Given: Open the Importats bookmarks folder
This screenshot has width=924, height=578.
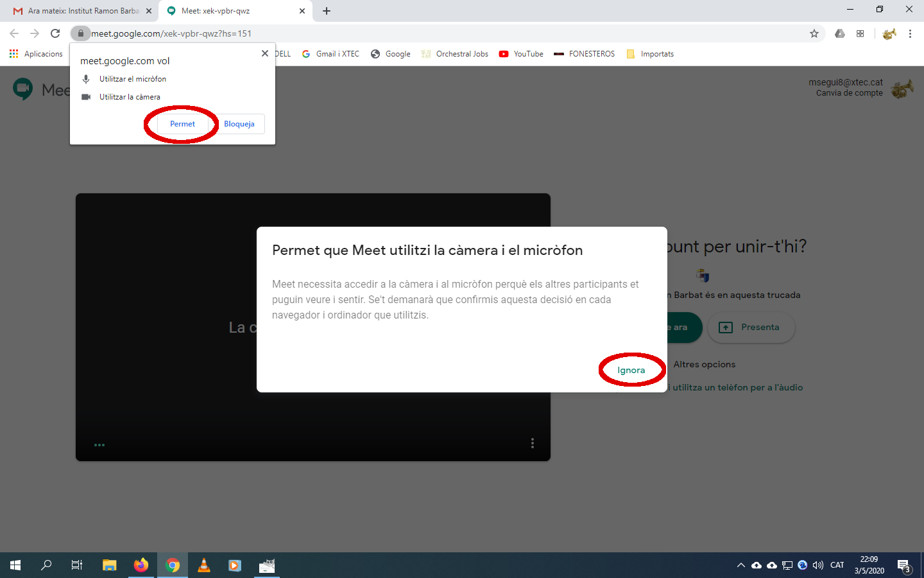Looking at the screenshot, I should (650, 54).
